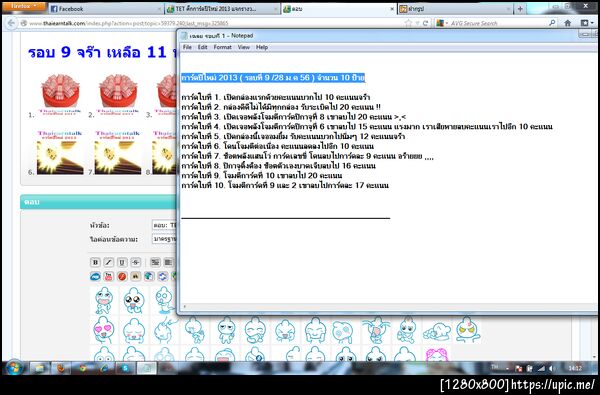
Task: Click the Internet Explorer taskbar icon
Action: [x=104, y=368]
